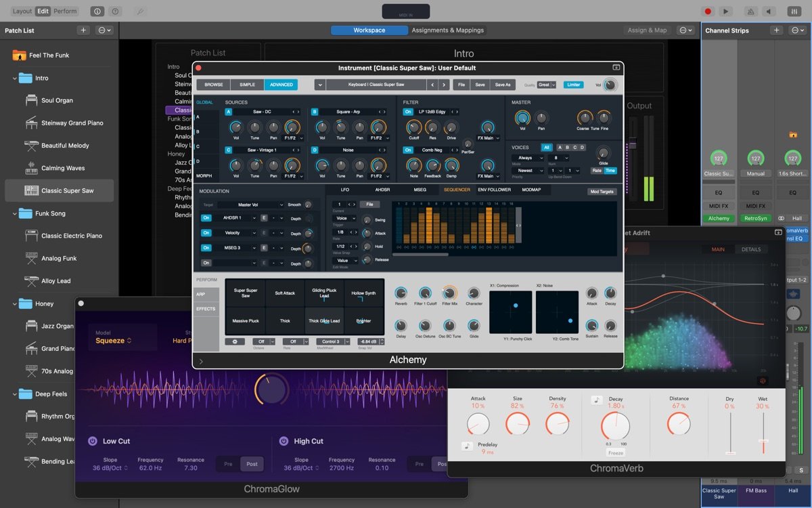This screenshot has height=508, width=812.
Task: Click the tuner icon in top toolbar
Action: [140, 12]
